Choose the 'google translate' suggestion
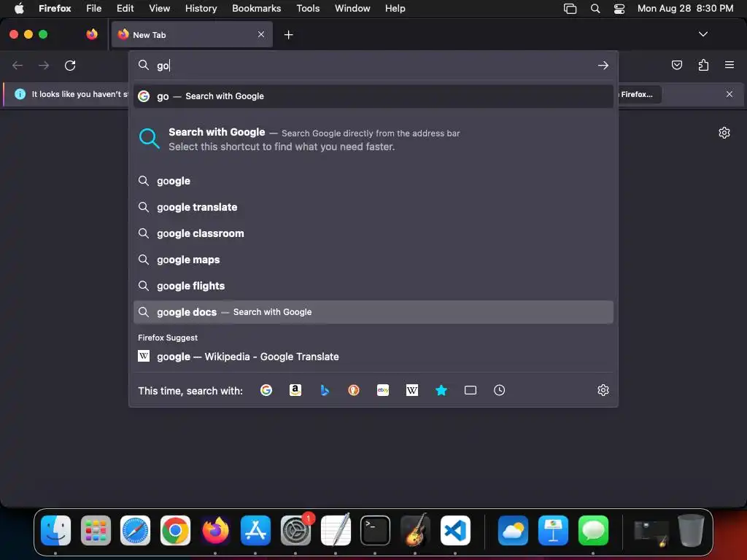 click(373, 207)
